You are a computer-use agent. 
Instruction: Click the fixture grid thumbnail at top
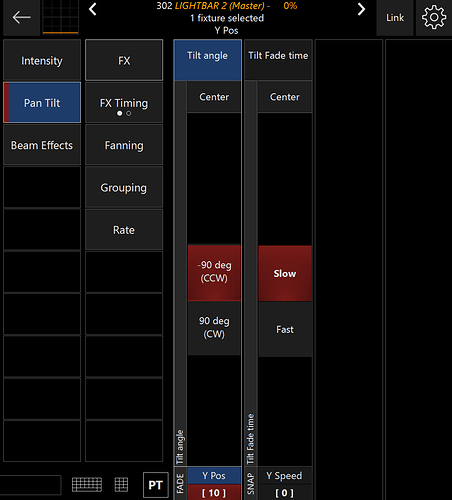pyautogui.click(x=61, y=17)
